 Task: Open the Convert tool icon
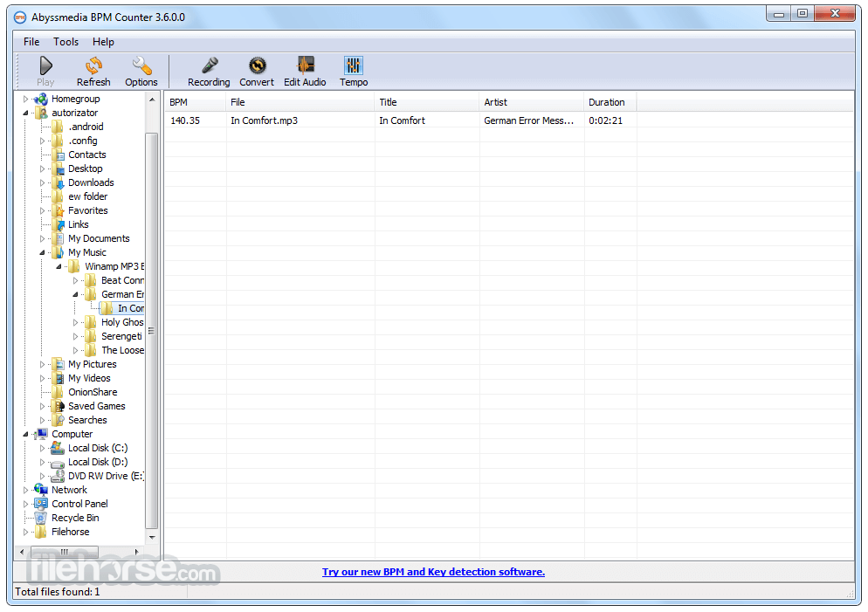[257, 65]
